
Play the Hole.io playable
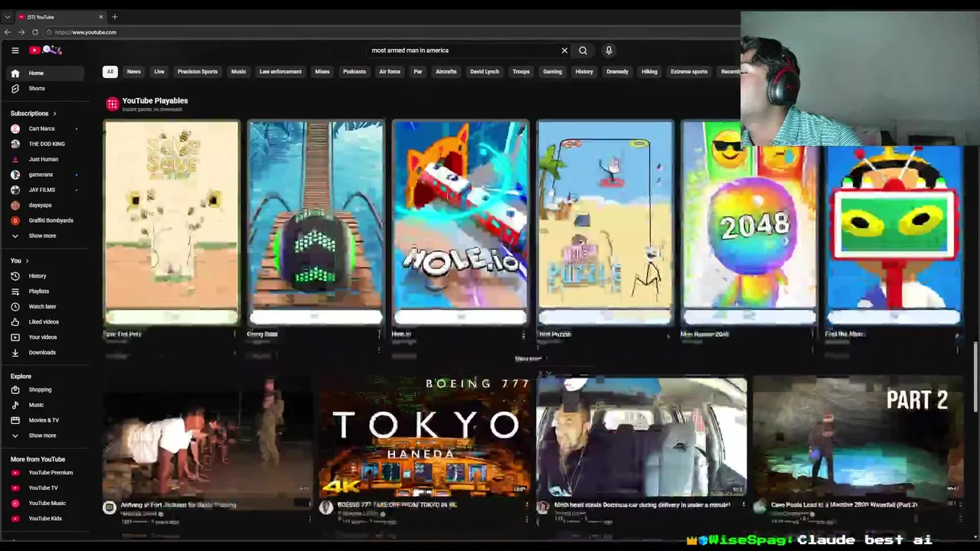coord(460,223)
